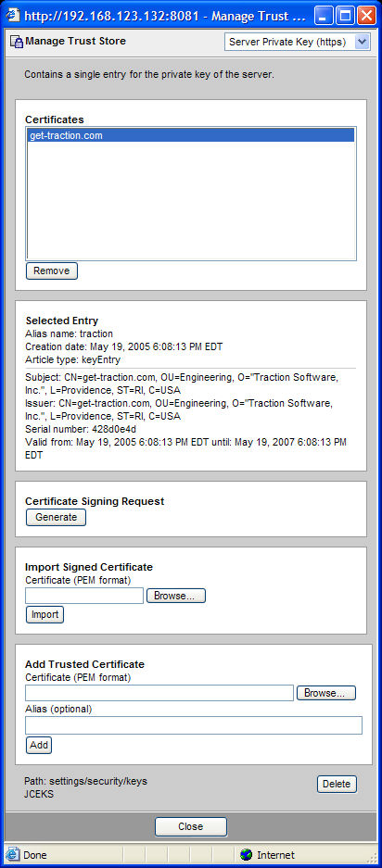382x868 pixels.
Task: Select get-traction.com certificate entry
Action: click(191, 135)
